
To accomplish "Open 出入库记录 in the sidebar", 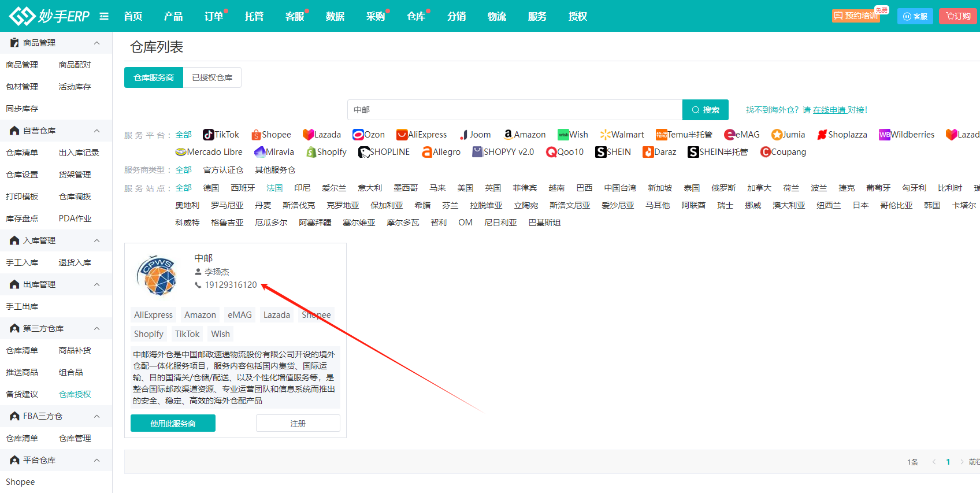I will point(79,153).
